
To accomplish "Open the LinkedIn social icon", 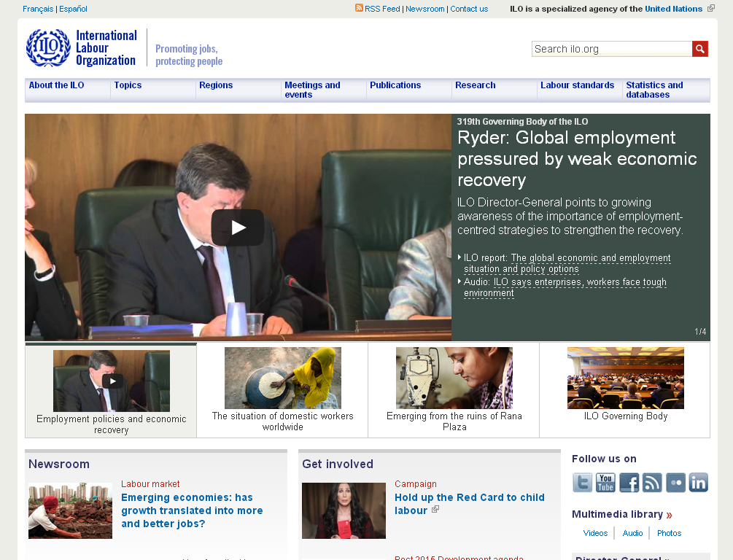I will (x=699, y=483).
